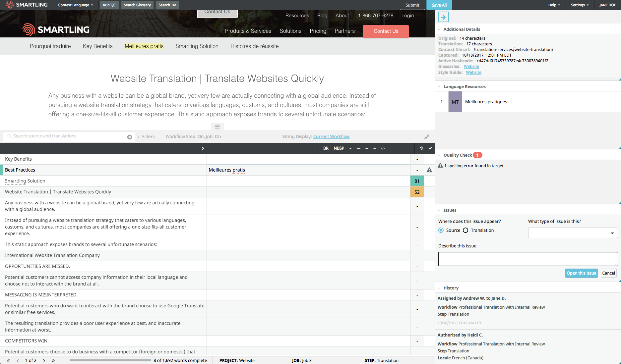
Task: Click Histoires de réussite tab in preview
Action: 255,46
